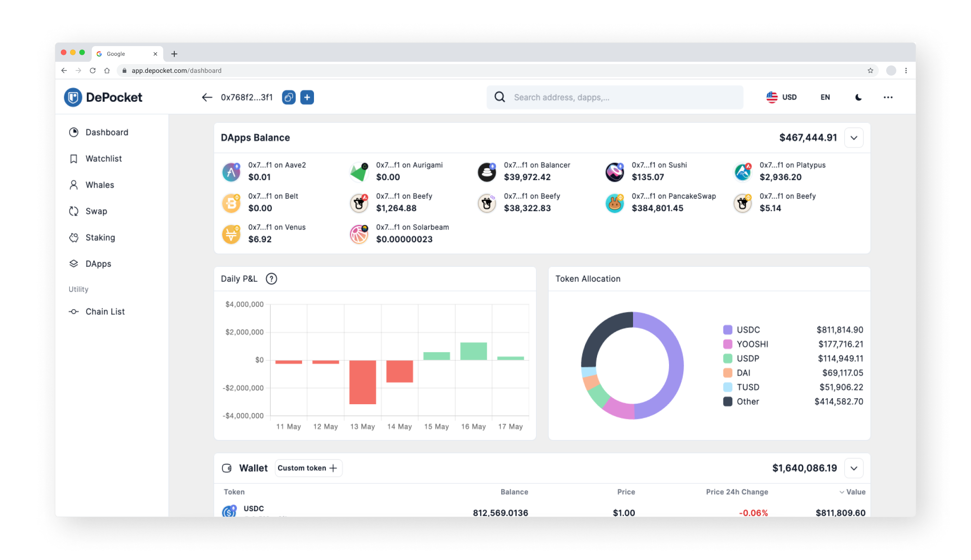Click the Belt dapp icon

(x=231, y=203)
